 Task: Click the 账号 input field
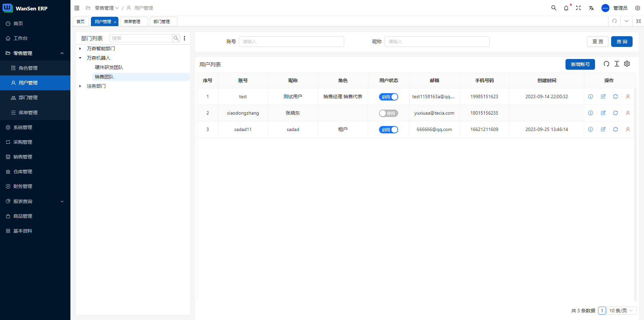pyautogui.click(x=291, y=42)
